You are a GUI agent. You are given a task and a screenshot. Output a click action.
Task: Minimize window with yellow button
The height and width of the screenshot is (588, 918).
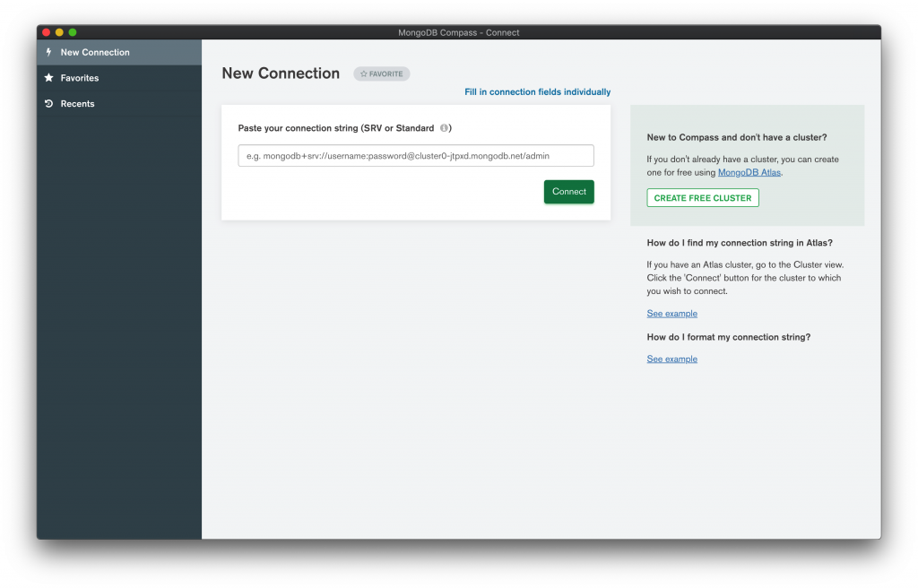[59, 32]
